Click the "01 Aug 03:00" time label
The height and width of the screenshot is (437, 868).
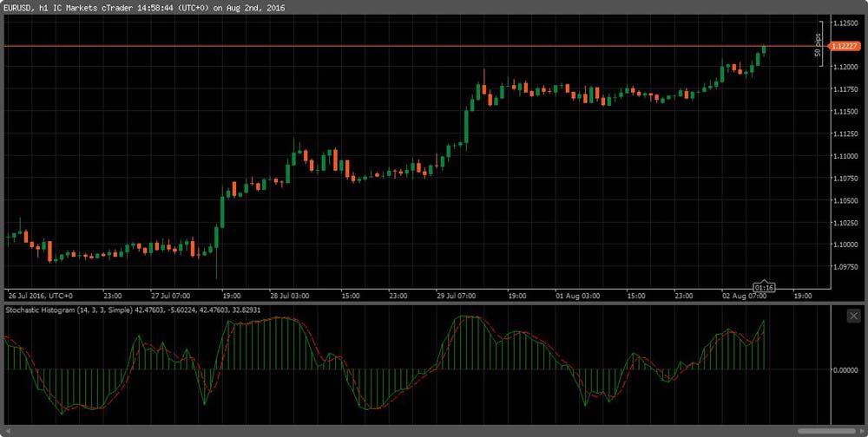(x=577, y=296)
